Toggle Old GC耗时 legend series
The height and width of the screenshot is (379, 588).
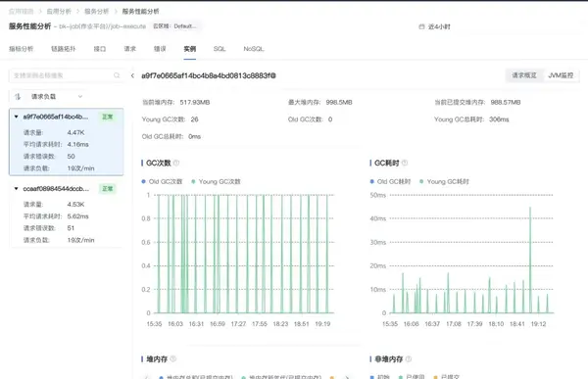coord(390,181)
